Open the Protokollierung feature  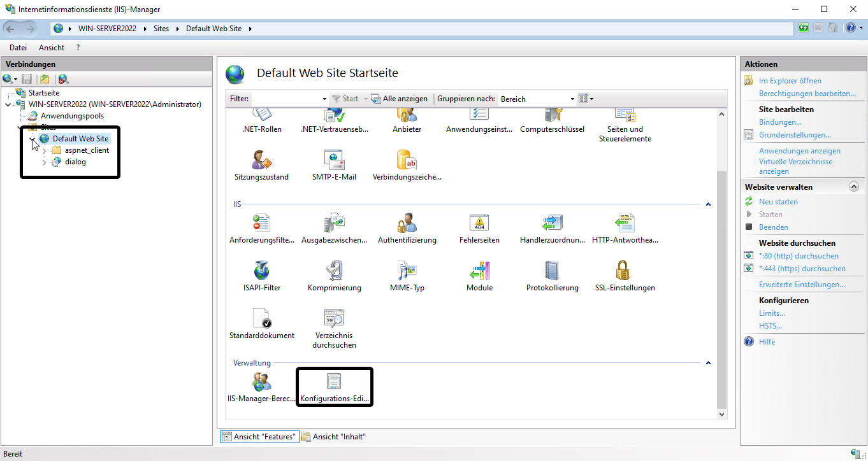(552, 276)
